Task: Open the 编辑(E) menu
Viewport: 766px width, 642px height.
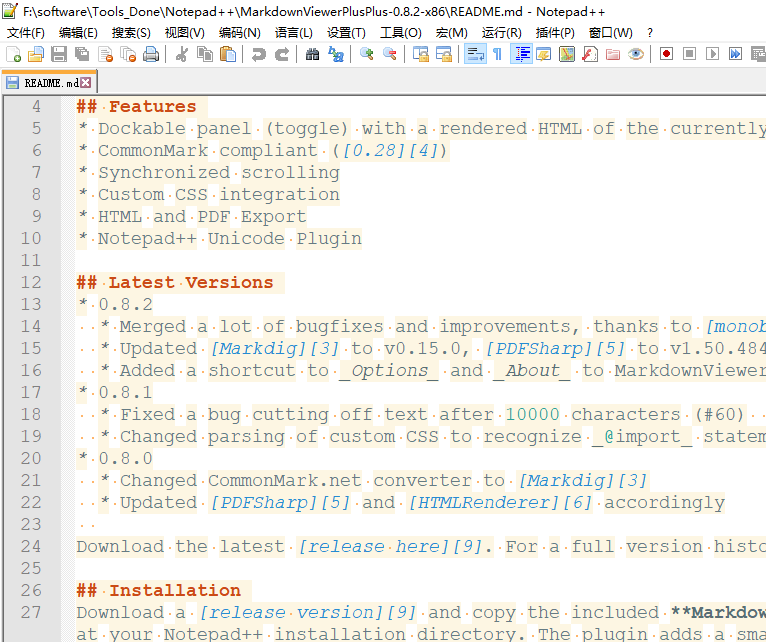Action: 78,33
